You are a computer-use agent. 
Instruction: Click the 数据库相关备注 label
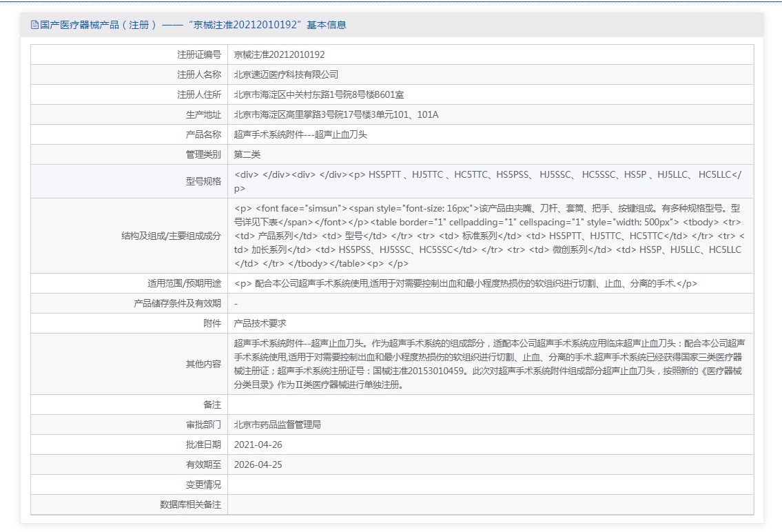pyautogui.click(x=191, y=504)
